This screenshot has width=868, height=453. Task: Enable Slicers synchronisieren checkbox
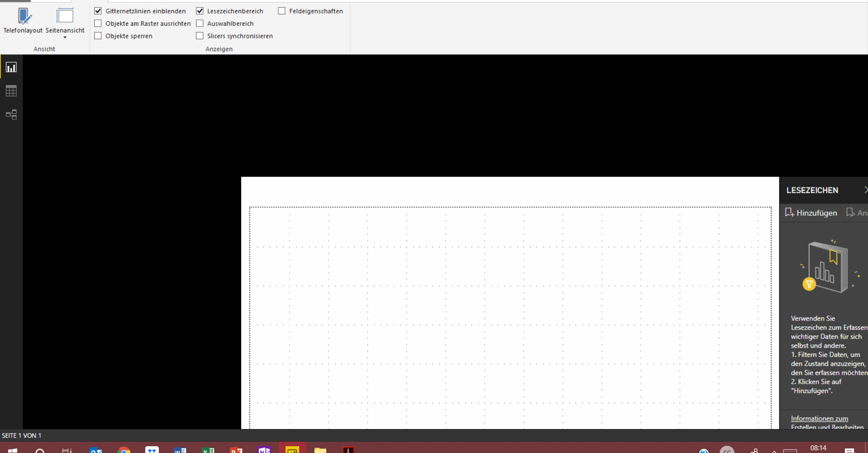(x=200, y=36)
